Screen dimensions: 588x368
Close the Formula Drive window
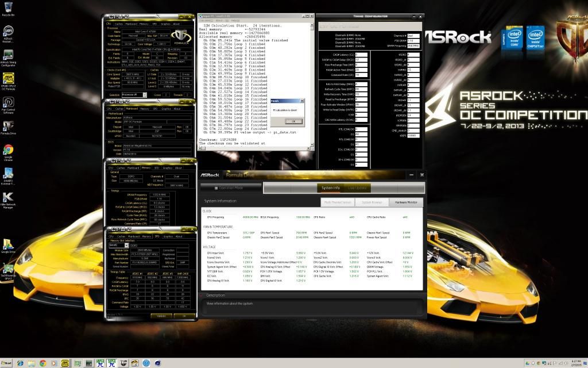click(422, 175)
